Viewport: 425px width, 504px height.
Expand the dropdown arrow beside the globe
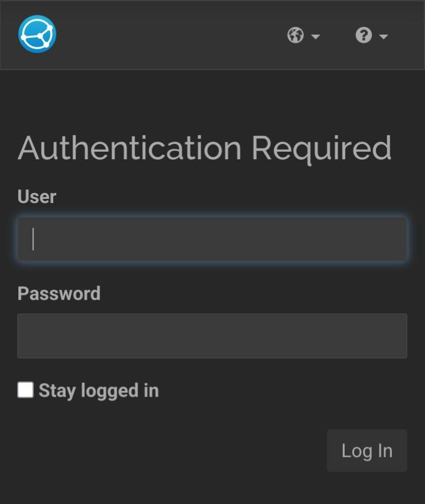click(x=316, y=37)
